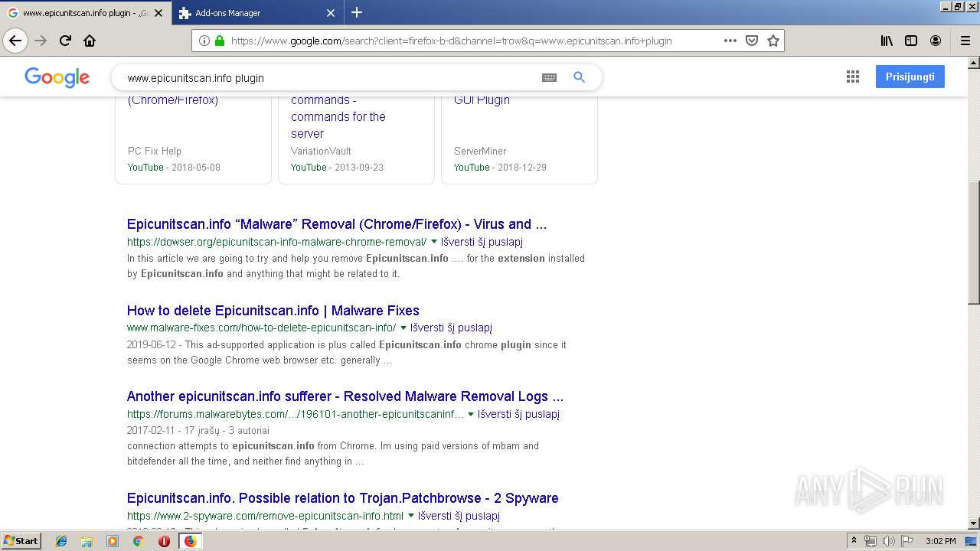Open PC Fix Help YouTube video card
Viewport: 980px width, 551px height.
[x=193, y=139]
